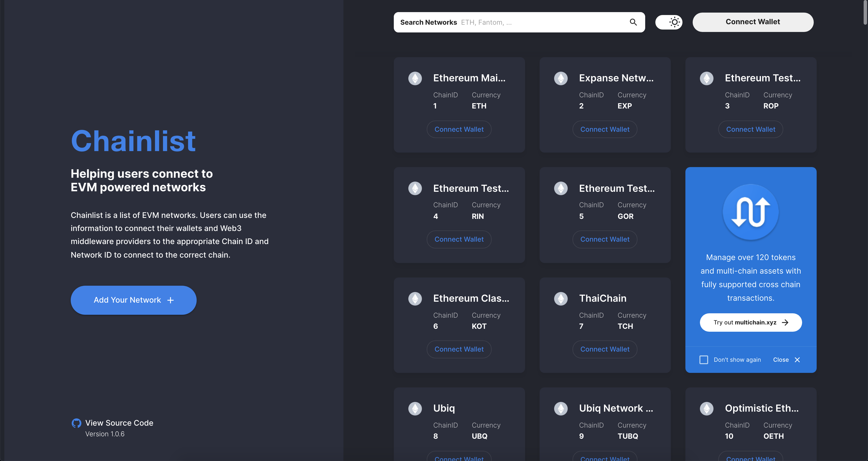Connect wallet on Ethereum Classic KOT card
The width and height of the screenshot is (868, 461).
[459, 349]
